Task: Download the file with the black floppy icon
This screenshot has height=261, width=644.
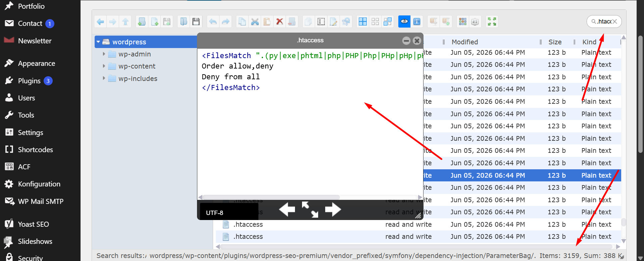Action: click(x=196, y=22)
